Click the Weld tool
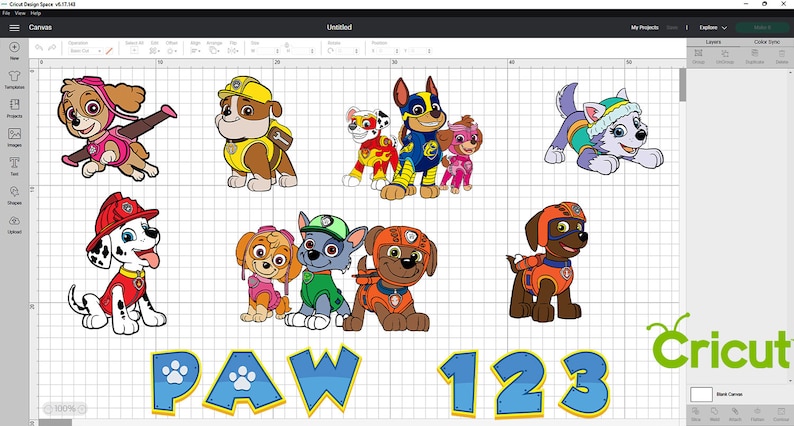Image resolution: width=794 pixels, height=426 pixels. (714, 414)
